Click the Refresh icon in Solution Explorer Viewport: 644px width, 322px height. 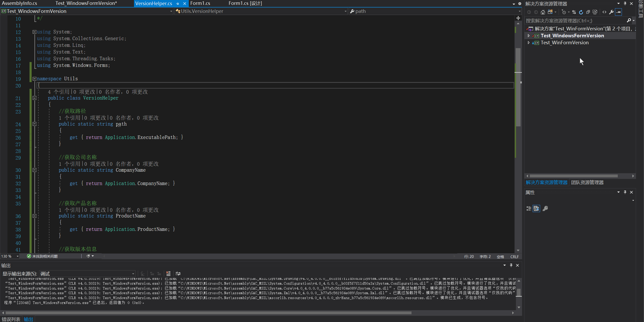(581, 12)
